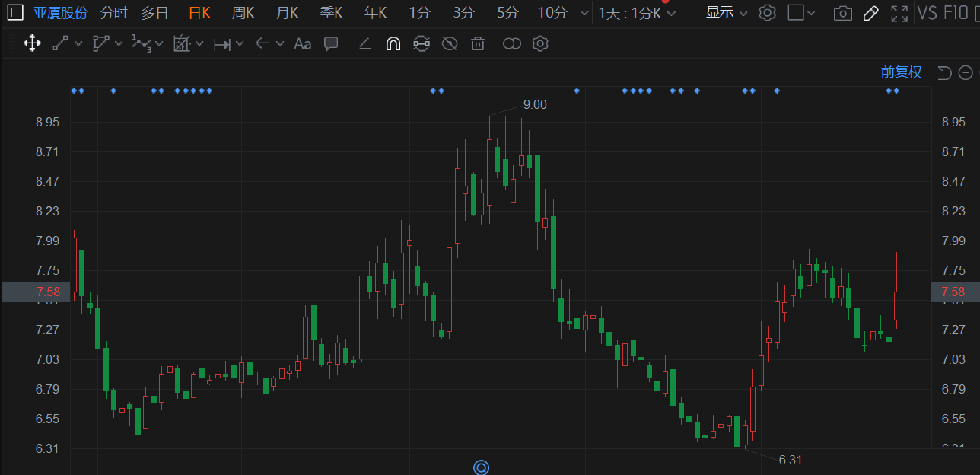Select the 5分 period tab
This screenshot has height=475, width=980.
[x=508, y=13]
